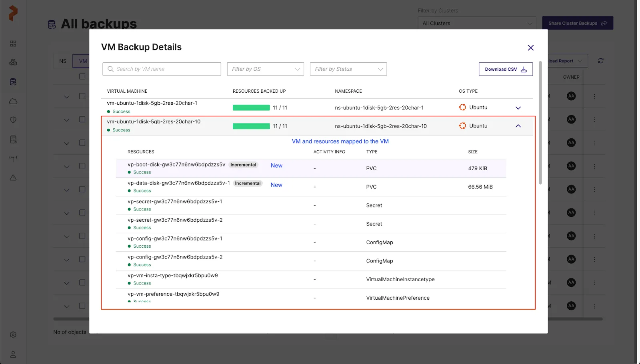Open the alerts warning triangle icon
This screenshot has height=364, width=640.
coord(13,178)
